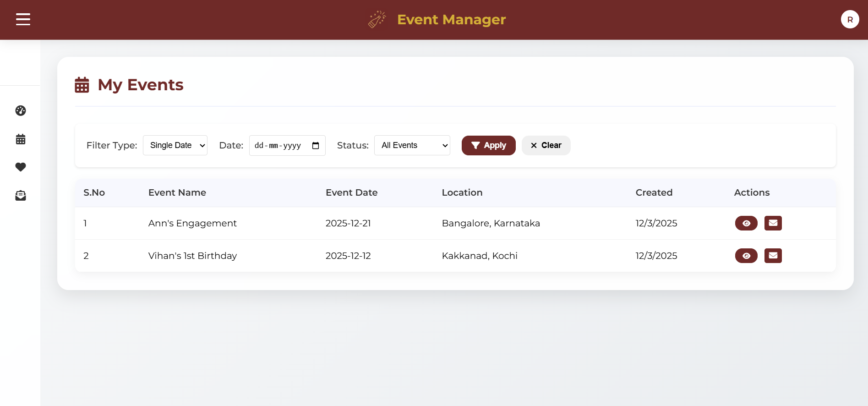Open the heart favorites sidebar icon

[x=21, y=167]
